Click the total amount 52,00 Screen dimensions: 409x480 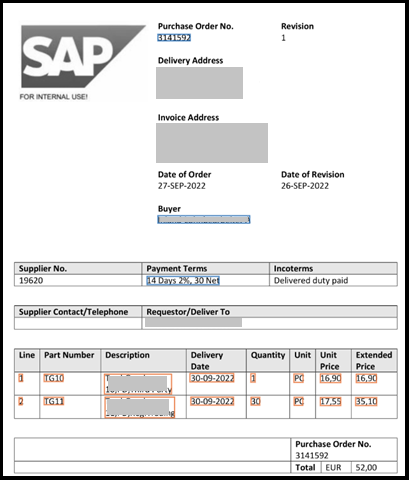(x=366, y=468)
